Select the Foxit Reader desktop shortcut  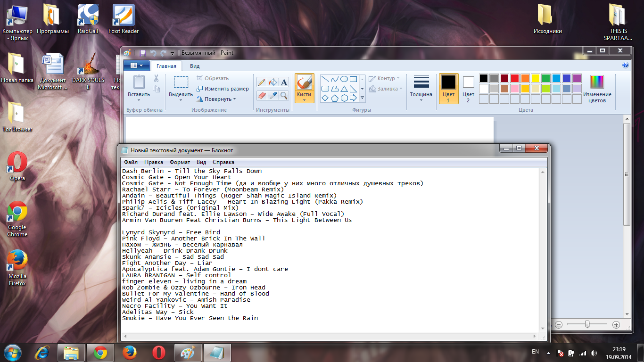(x=124, y=19)
